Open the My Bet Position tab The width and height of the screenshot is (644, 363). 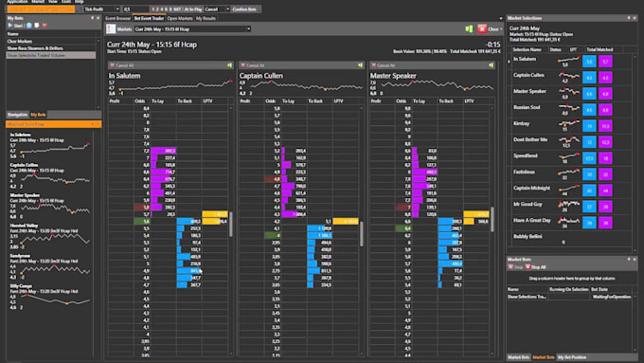click(572, 357)
